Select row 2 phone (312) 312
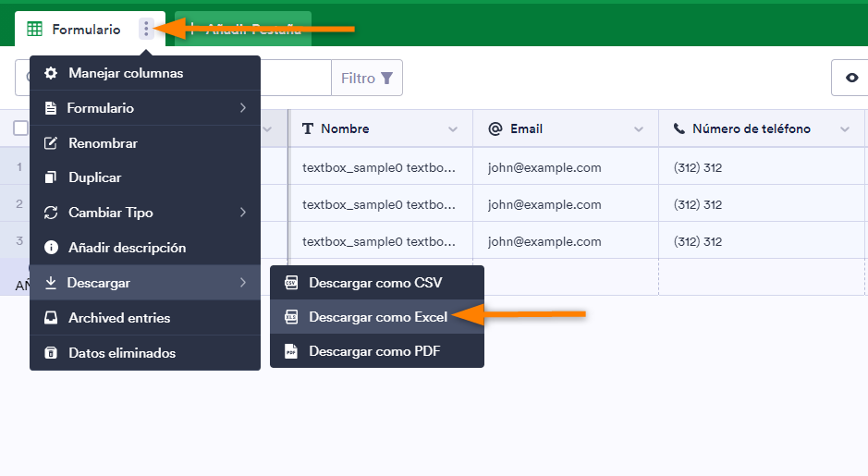This screenshot has height=476, width=868. pyautogui.click(x=762, y=204)
